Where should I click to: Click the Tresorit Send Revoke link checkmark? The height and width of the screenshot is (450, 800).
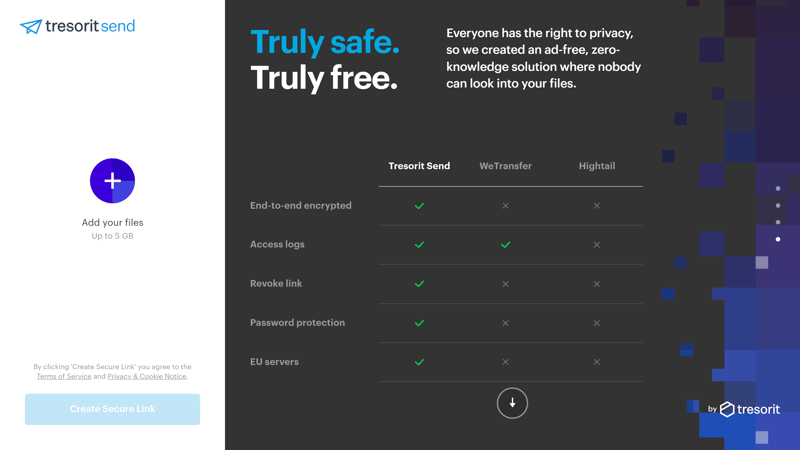[419, 284]
